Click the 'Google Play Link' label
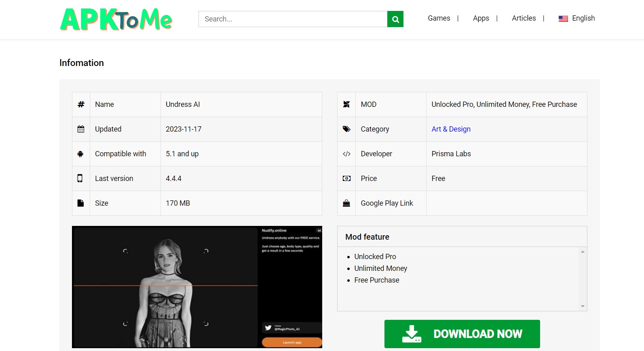The width and height of the screenshot is (644, 351). [x=387, y=203]
